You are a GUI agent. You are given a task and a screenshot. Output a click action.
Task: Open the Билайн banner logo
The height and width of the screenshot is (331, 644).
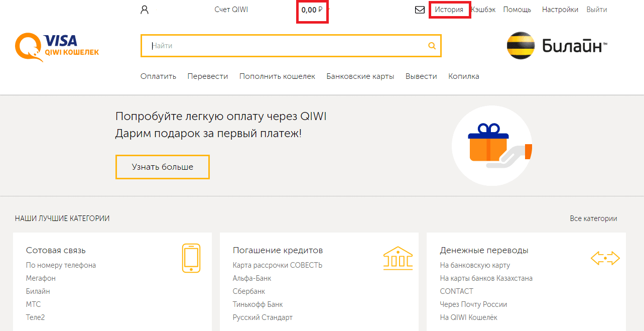(x=557, y=46)
